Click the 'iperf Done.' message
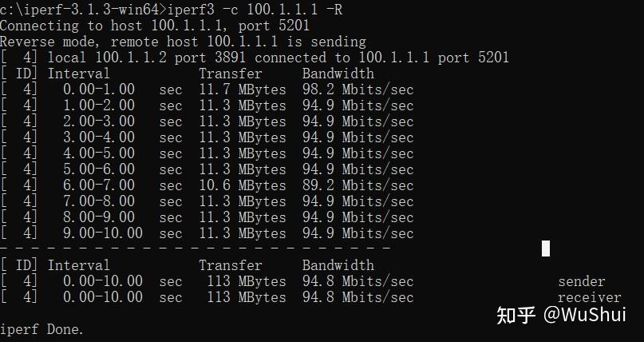644x342 pixels. click(41, 329)
